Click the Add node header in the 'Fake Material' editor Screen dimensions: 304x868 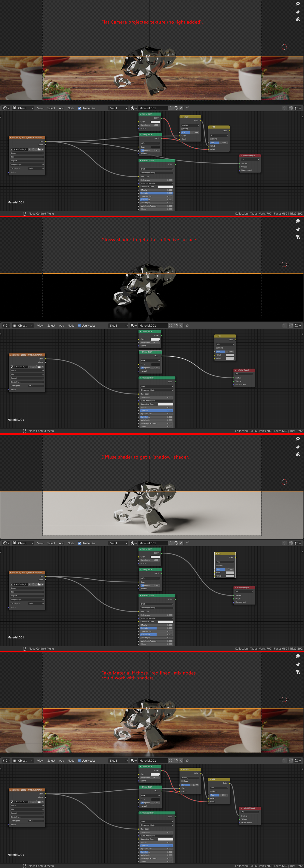pos(219,779)
